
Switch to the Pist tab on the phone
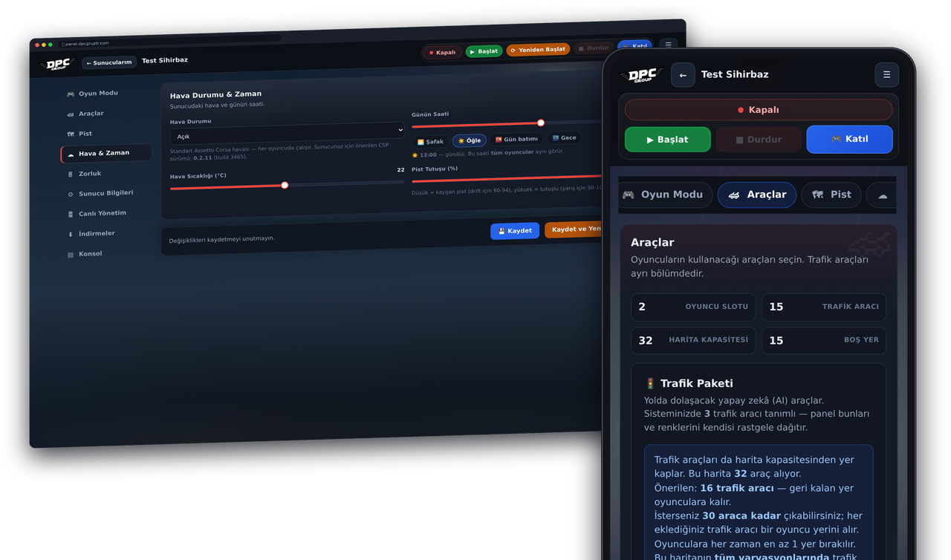pos(831,195)
